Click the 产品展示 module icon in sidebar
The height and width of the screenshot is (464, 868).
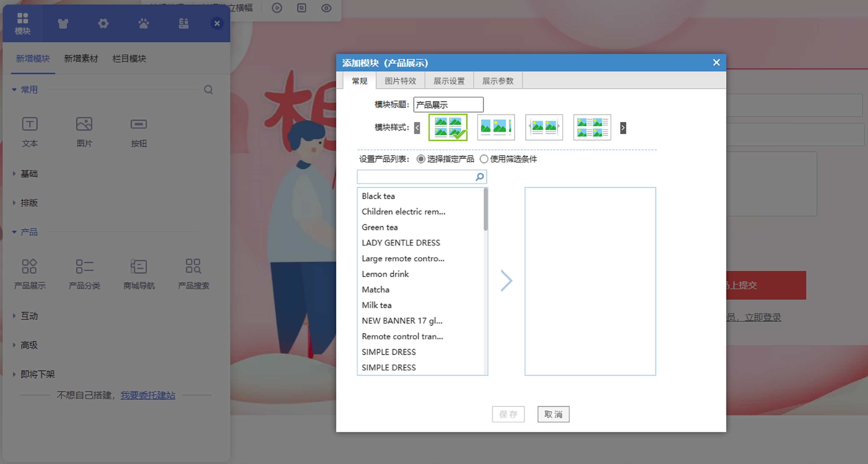[x=30, y=266]
